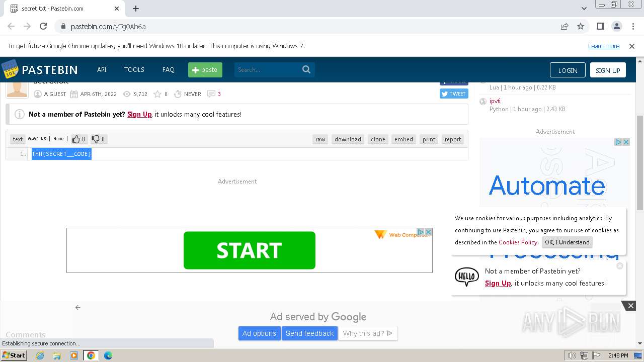Dislike the paste with thumbs down

pyautogui.click(x=98, y=139)
